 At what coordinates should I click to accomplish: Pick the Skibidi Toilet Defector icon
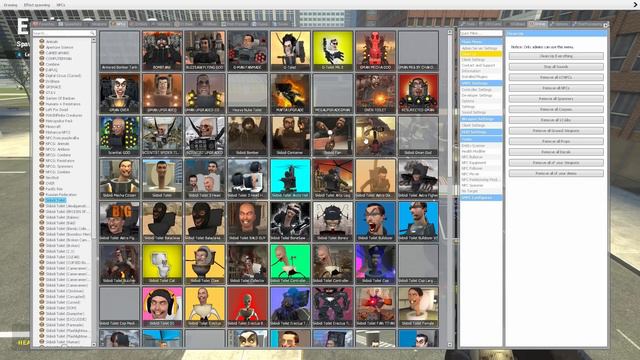[247, 264]
